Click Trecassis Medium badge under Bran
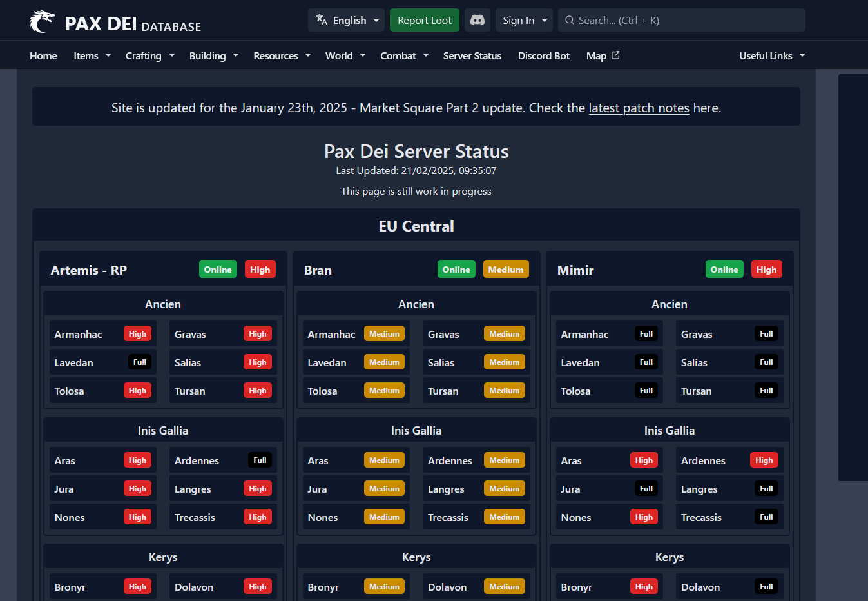 [505, 517]
